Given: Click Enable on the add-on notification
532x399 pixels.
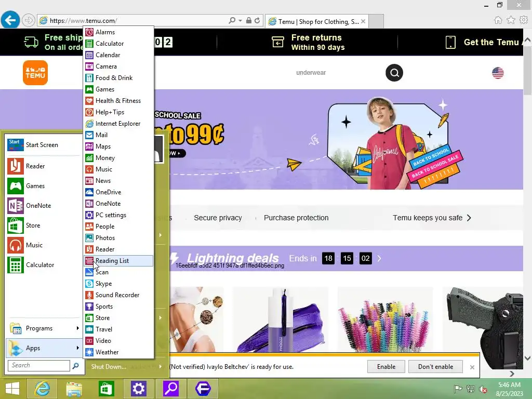Looking at the screenshot, I should pos(386,366).
